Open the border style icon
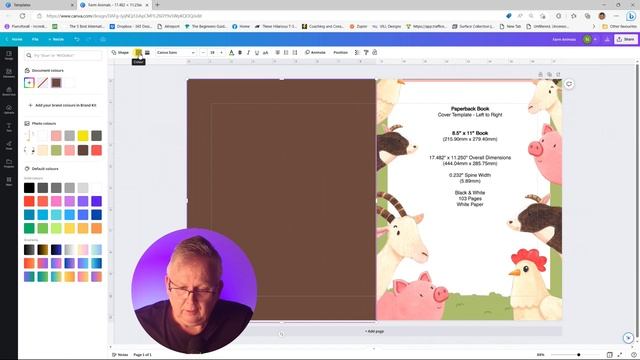640x360 pixels. [147, 52]
